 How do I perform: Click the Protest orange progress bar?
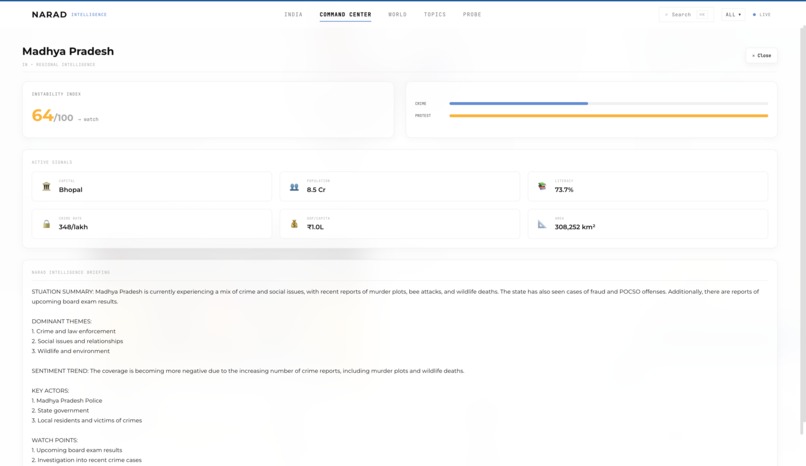pos(609,116)
